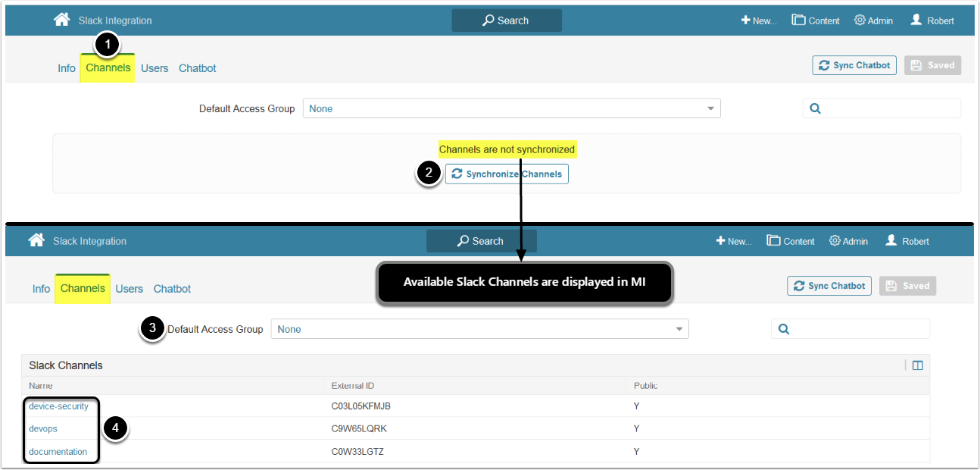Click the Synchronize Channels button

click(x=507, y=174)
